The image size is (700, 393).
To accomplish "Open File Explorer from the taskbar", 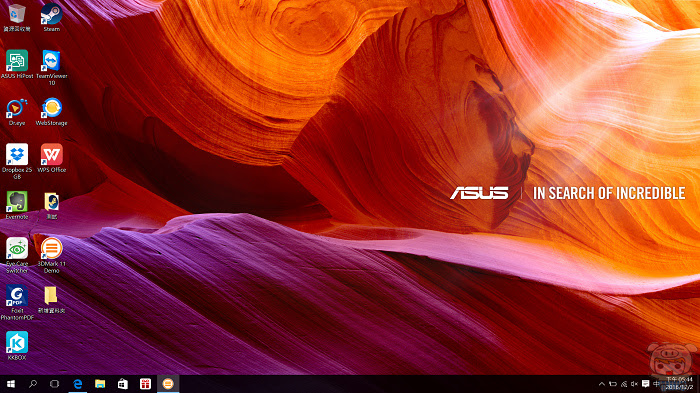I will (100, 384).
